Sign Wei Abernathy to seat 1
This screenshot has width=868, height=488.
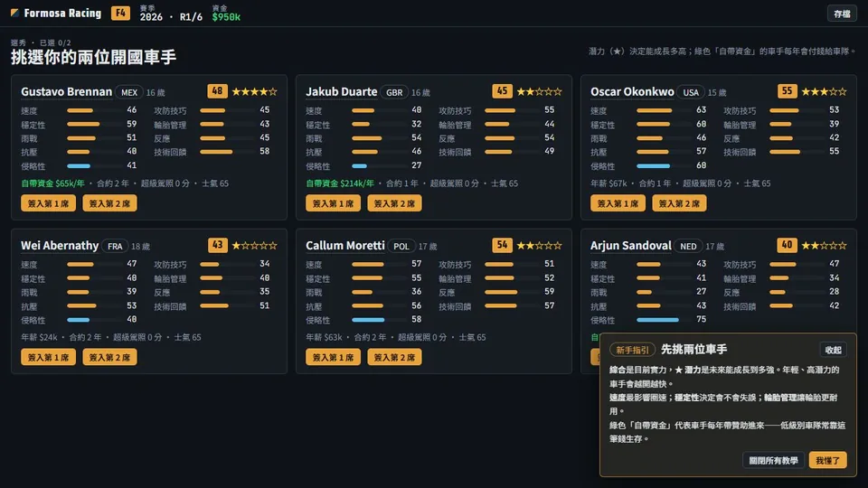pyautogui.click(x=48, y=357)
